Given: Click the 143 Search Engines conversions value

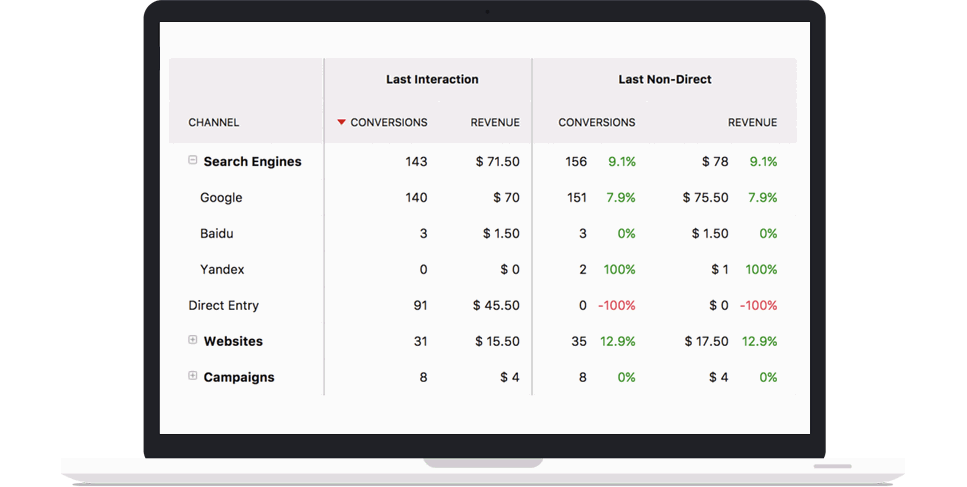Looking at the screenshot, I should click(416, 161).
